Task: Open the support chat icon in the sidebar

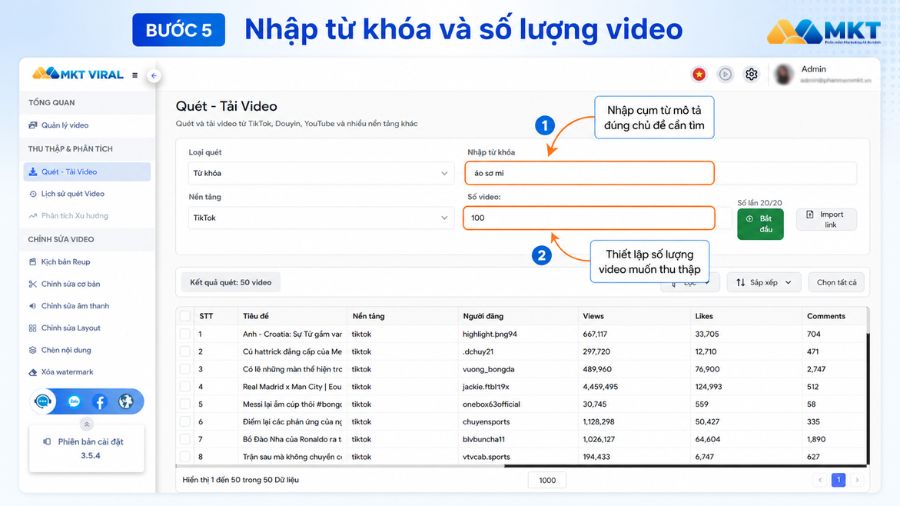Action: pos(43,401)
